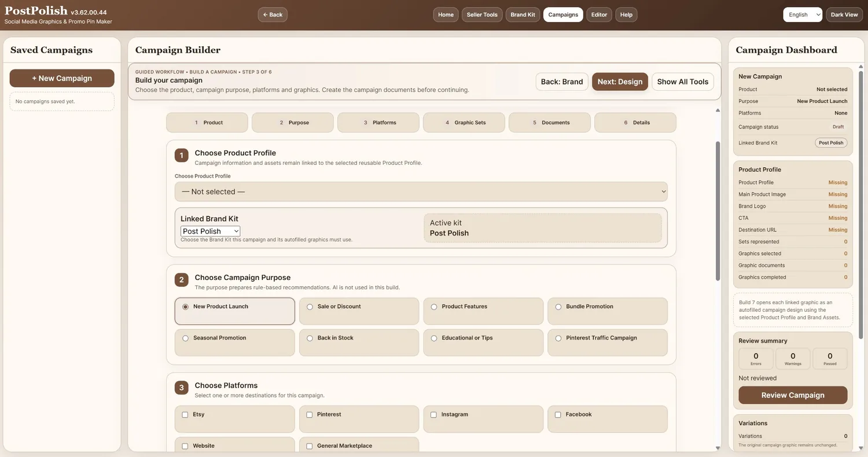Open the English language selector
The height and width of the screenshot is (457, 868).
pyautogui.click(x=803, y=14)
